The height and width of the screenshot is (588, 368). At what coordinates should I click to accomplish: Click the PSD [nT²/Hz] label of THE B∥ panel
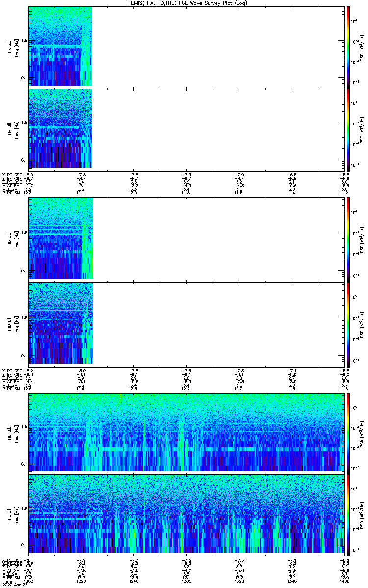[362, 515]
